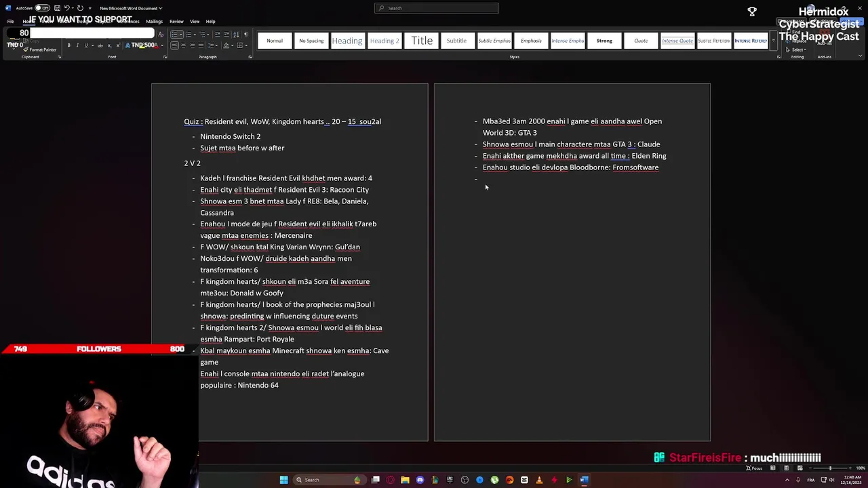Image resolution: width=868 pixels, height=488 pixels.
Task: Apply the Strong style
Action: [x=604, y=41]
